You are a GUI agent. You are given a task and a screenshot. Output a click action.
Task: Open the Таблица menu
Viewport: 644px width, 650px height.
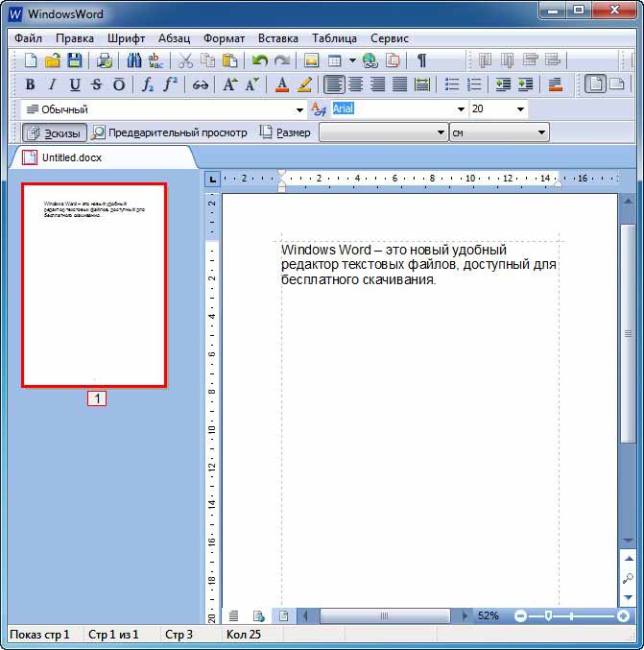[334, 38]
